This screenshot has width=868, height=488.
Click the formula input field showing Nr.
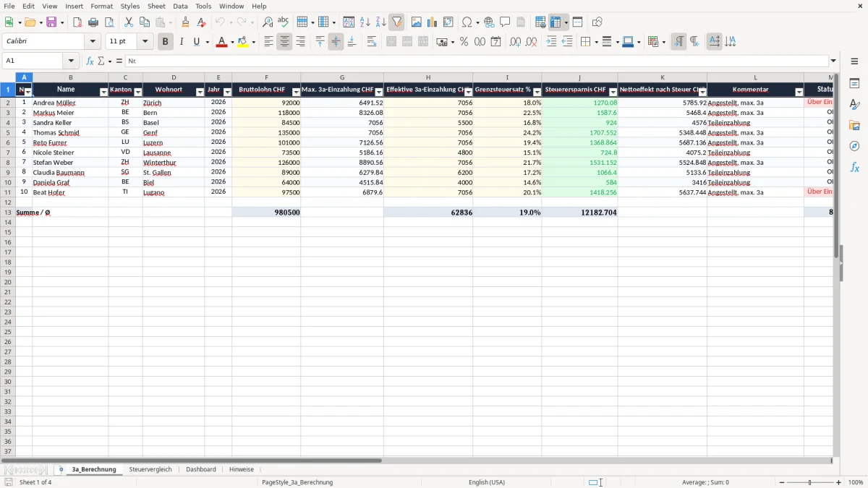[477, 61]
